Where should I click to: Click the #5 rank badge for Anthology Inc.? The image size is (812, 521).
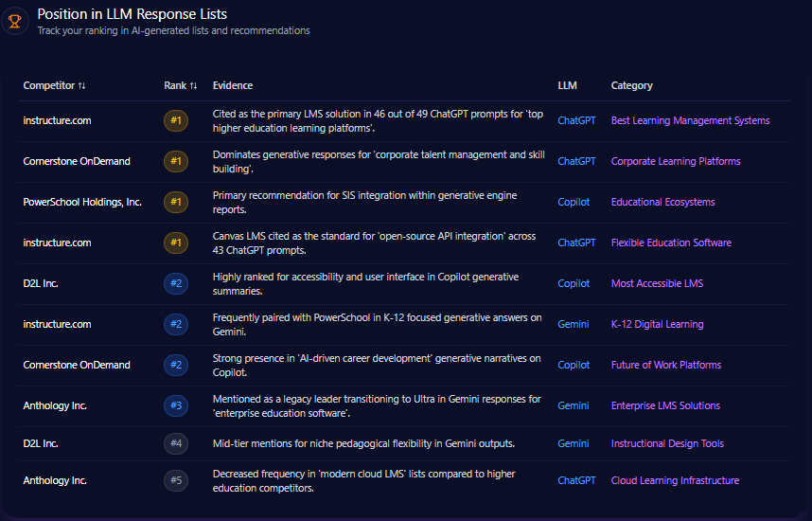pyautogui.click(x=175, y=480)
